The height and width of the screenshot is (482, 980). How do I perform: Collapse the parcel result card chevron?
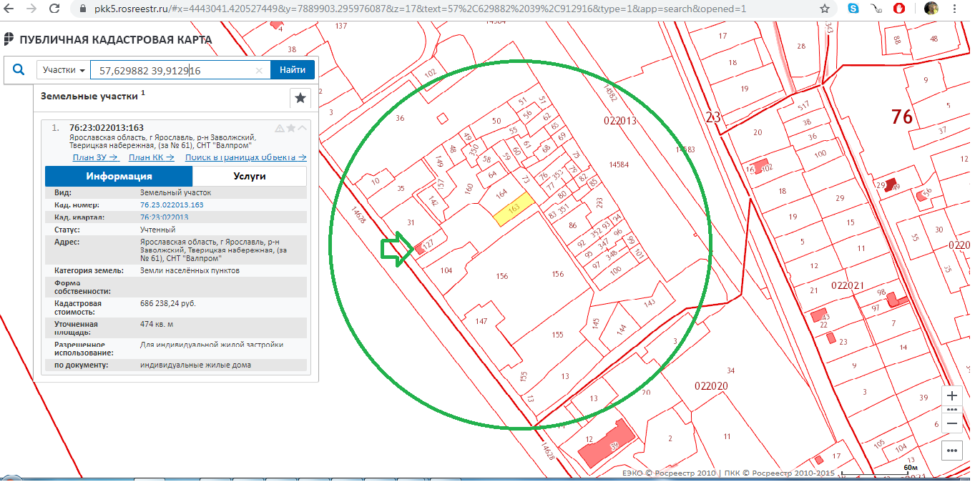tap(303, 128)
